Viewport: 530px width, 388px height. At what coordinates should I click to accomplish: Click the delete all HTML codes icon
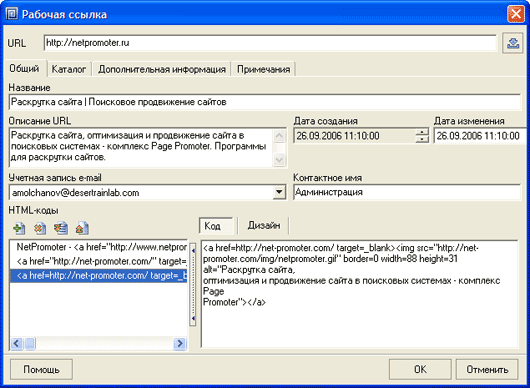(61, 228)
